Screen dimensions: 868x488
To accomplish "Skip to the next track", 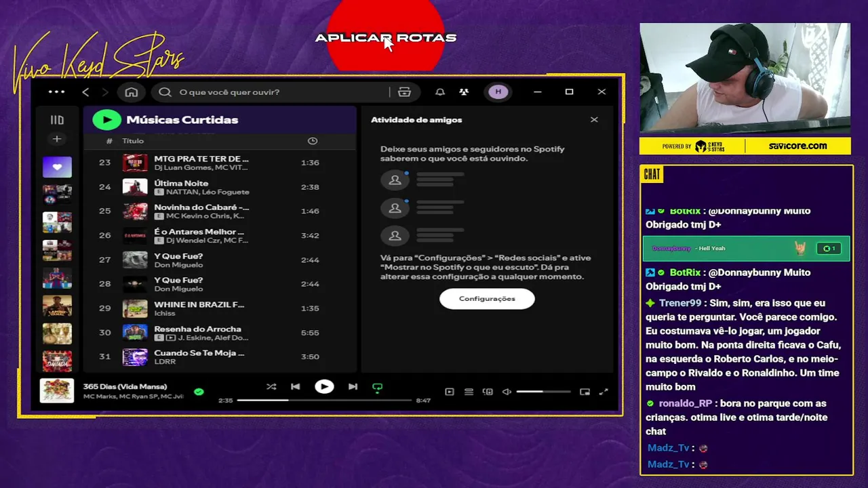I will 353,387.
